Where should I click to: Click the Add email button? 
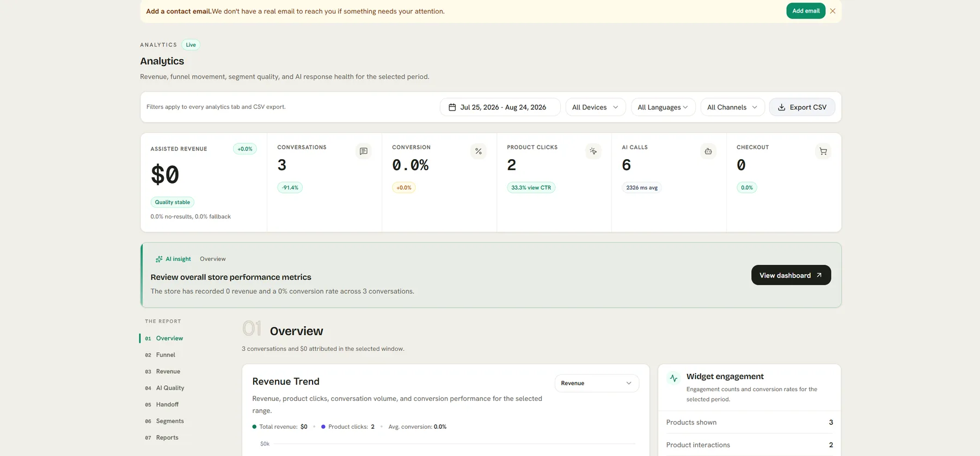click(x=806, y=11)
